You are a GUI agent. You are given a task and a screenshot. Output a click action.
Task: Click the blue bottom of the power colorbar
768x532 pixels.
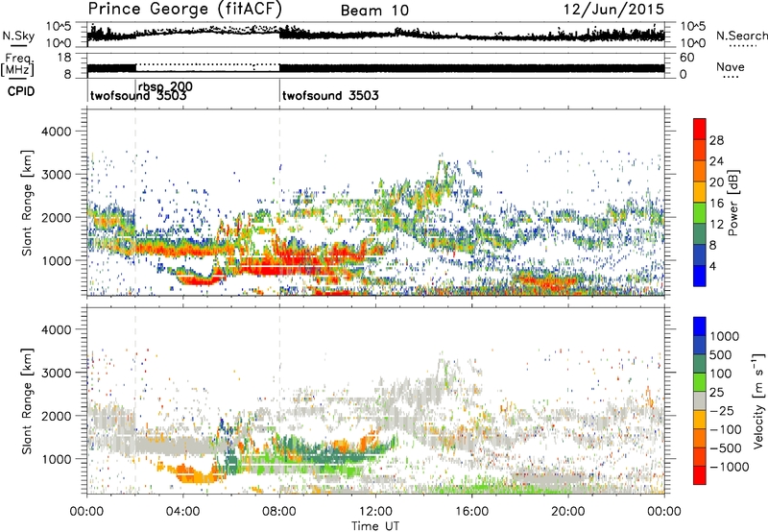pyautogui.click(x=700, y=276)
